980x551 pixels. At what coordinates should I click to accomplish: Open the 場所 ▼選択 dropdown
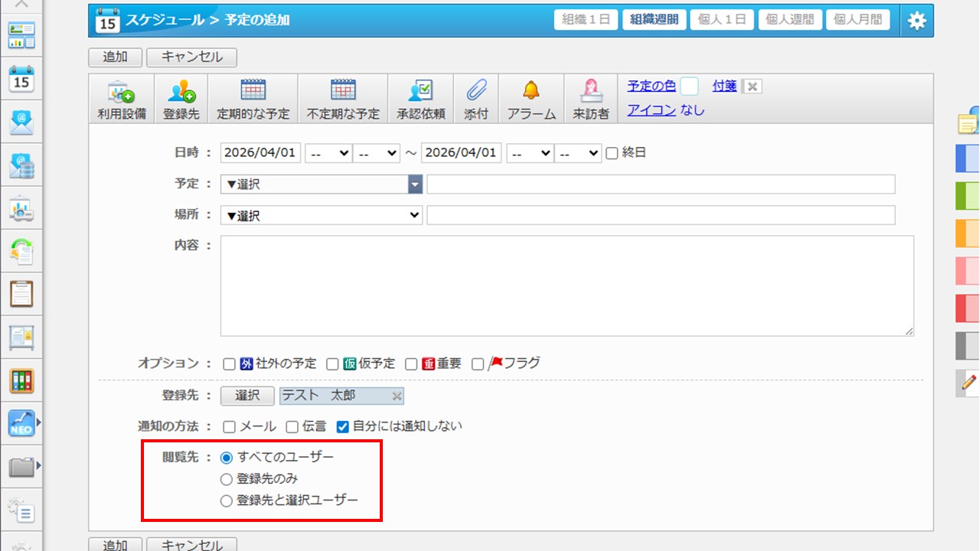click(322, 216)
